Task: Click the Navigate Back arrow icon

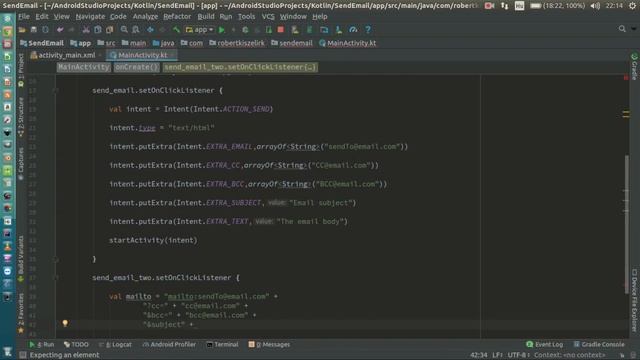Action: coord(150,30)
